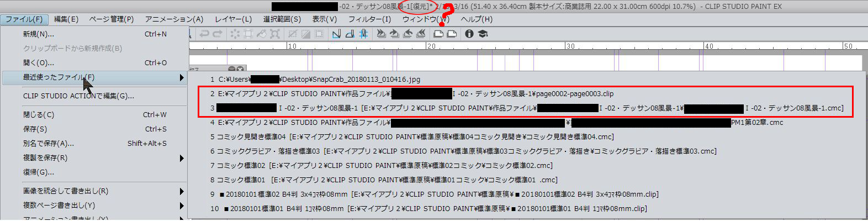Open tutorials graduation cap icon

click(483, 34)
